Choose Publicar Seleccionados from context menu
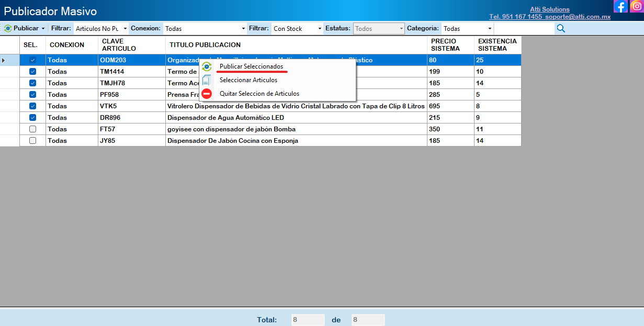This screenshot has width=644, height=326. tap(251, 66)
